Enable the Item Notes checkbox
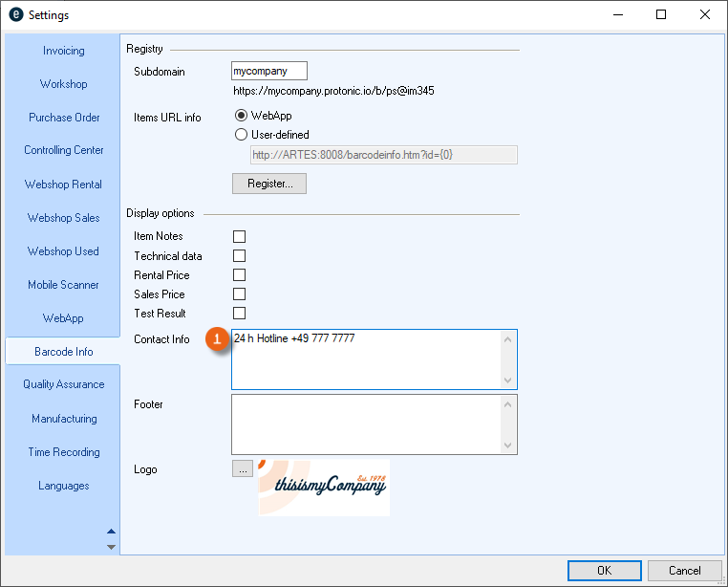Image resolution: width=728 pixels, height=587 pixels. pyautogui.click(x=240, y=236)
